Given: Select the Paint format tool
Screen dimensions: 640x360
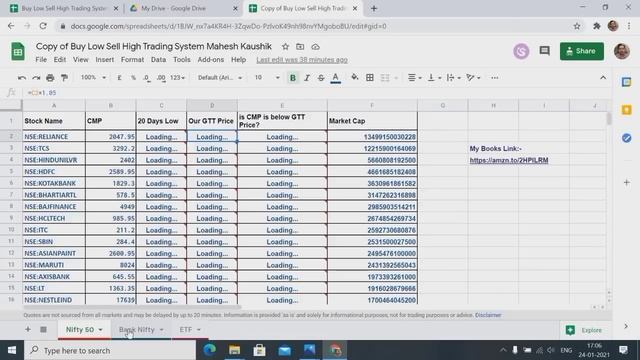Looking at the screenshot, I should tap(64, 78).
